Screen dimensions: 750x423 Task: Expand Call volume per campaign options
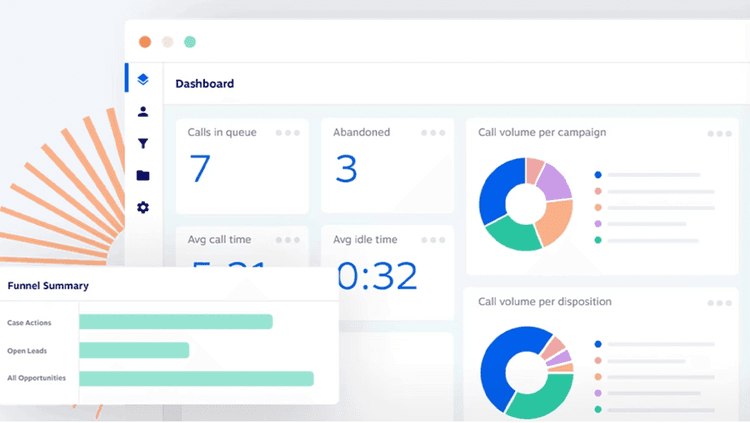719,134
